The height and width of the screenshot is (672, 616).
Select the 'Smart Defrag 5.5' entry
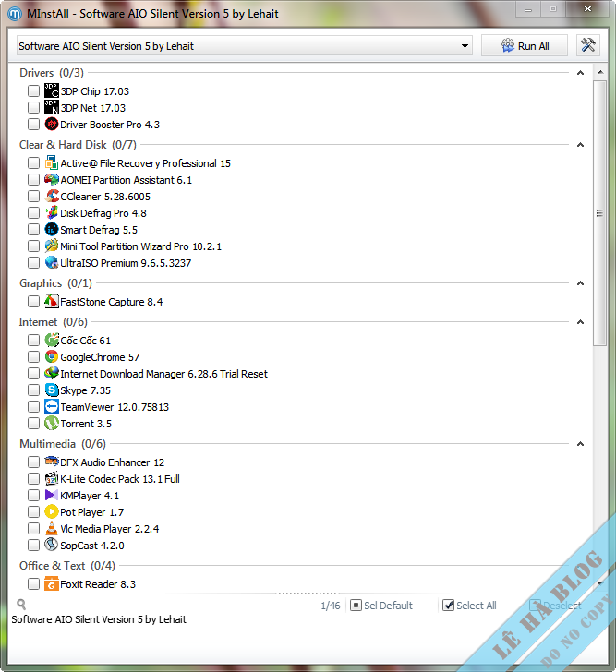point(99,230)
